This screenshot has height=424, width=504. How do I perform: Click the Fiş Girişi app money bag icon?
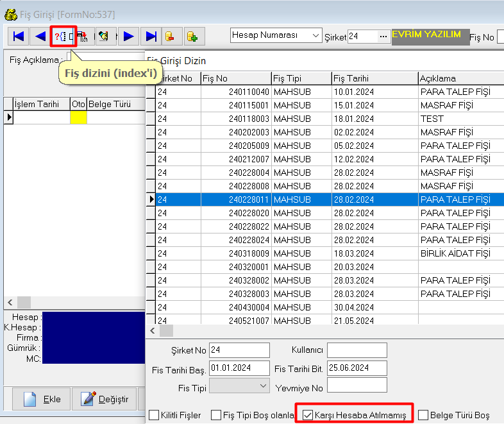(x=11, y=15)
